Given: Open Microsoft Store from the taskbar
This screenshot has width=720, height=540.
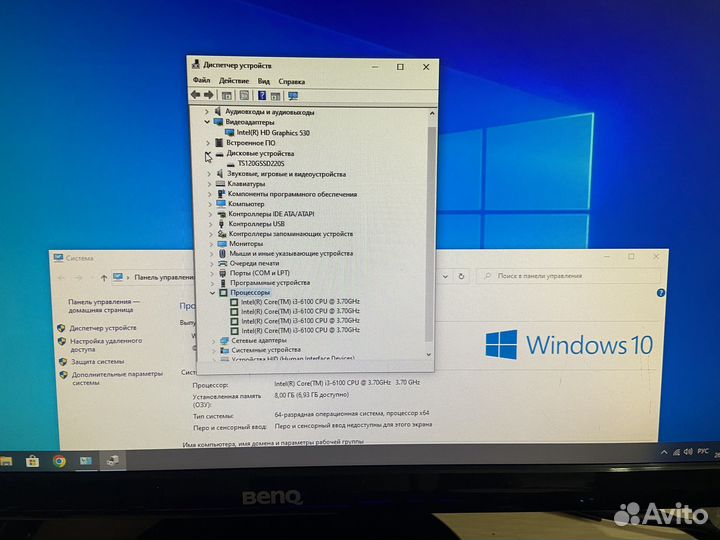Looking at the screenshot, I should click(x=33, y=461).
